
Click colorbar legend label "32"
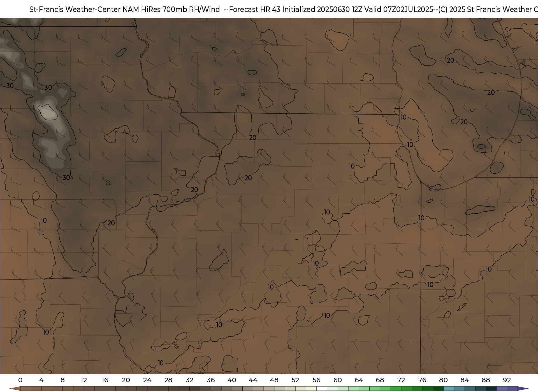189,380
